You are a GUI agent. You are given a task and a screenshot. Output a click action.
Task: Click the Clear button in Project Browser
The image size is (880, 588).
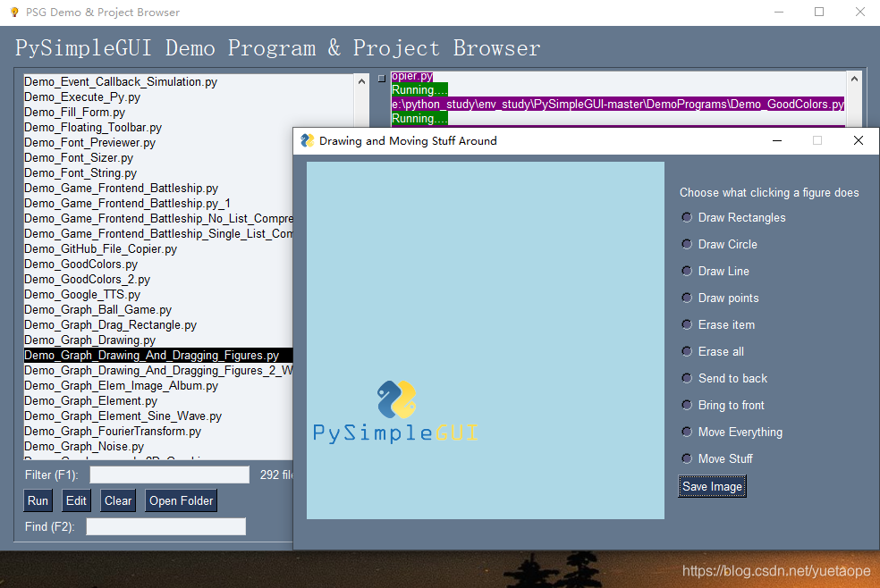click(118, 500)
